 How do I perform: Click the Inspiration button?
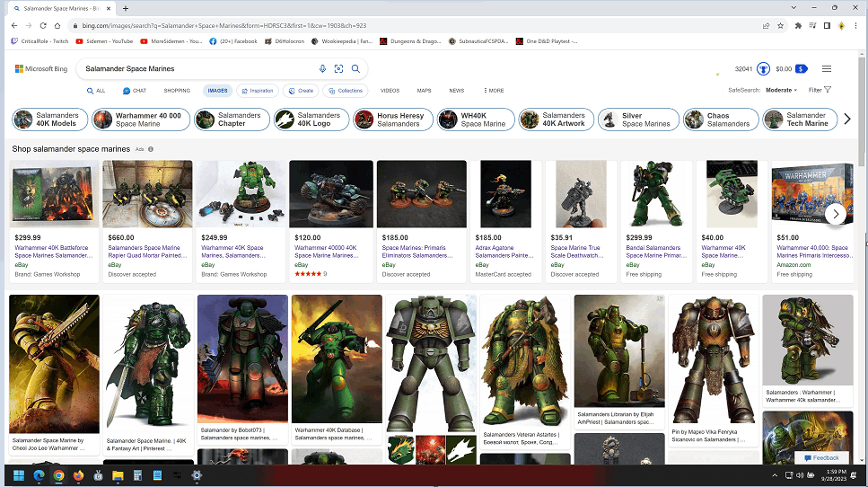(x=258, y=91)
